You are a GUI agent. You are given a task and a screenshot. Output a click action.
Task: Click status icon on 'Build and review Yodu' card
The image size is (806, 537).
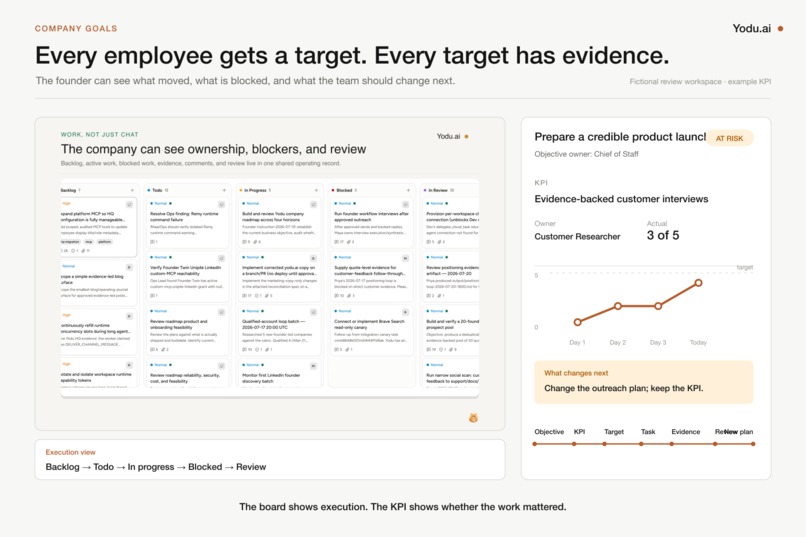coord(314,204)
